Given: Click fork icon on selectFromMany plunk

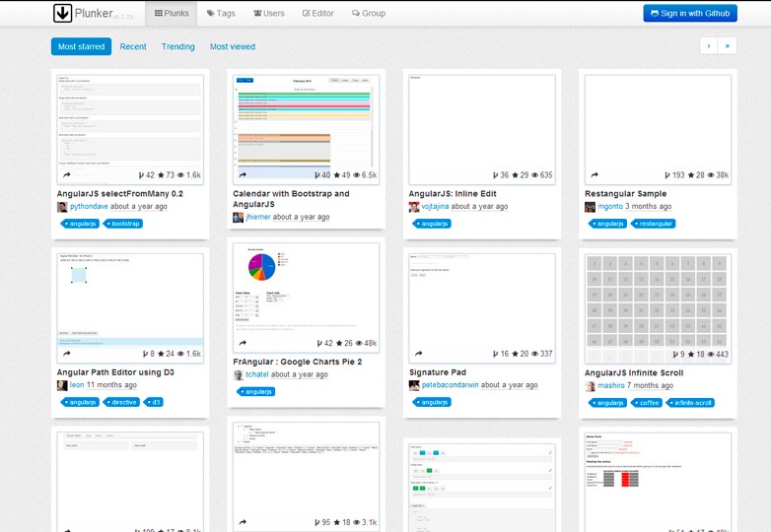Looking at the screenshot, I should point(142,175).
